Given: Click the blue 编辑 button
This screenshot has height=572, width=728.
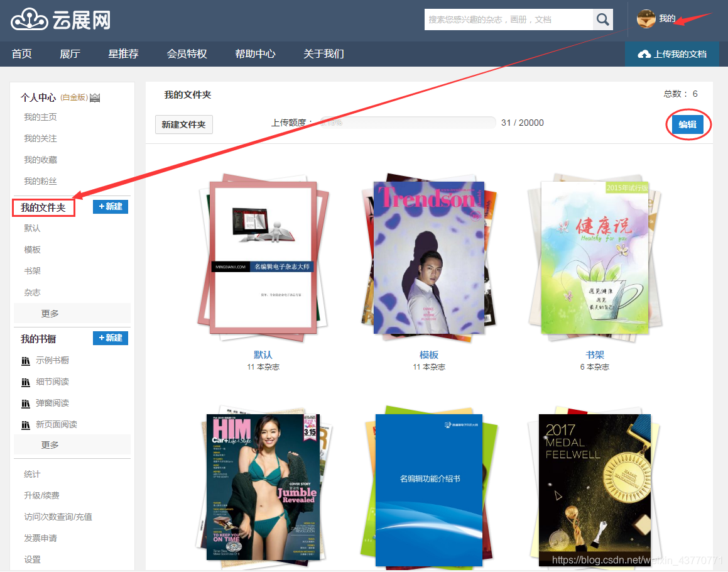Looking at the screenshot, I should (688, 124).
